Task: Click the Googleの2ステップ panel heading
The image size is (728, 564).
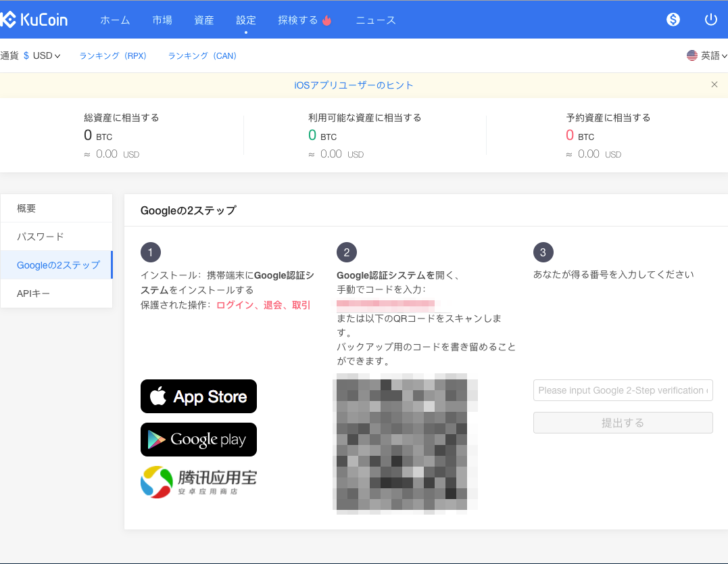Action: click(x=189, y=210)
